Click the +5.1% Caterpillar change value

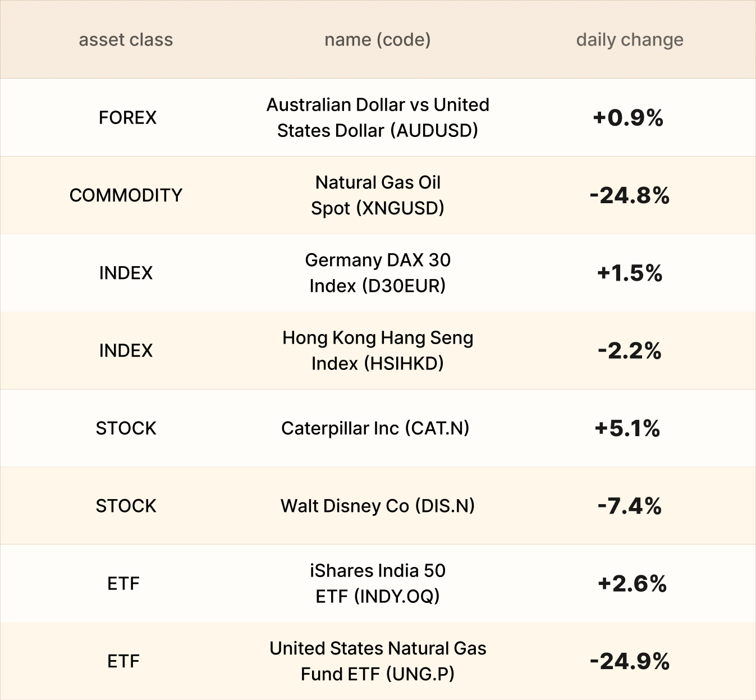click(x=627, y=428)
